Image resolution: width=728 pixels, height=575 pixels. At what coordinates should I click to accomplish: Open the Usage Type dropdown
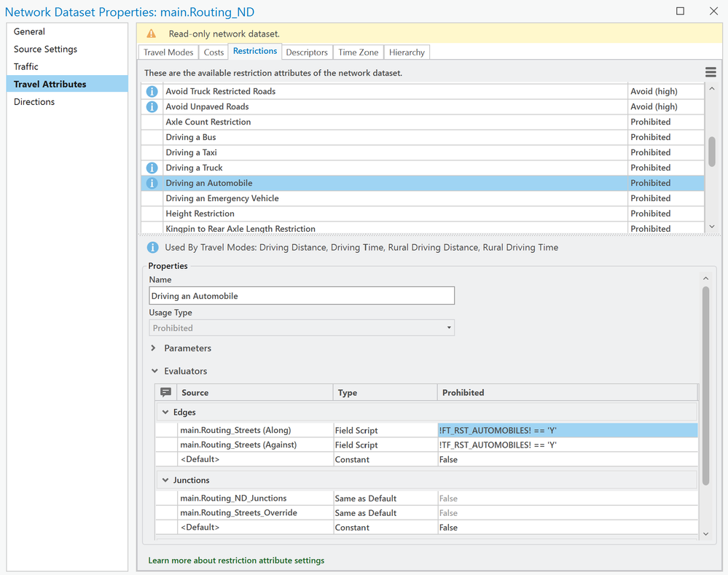coord(302,328)
